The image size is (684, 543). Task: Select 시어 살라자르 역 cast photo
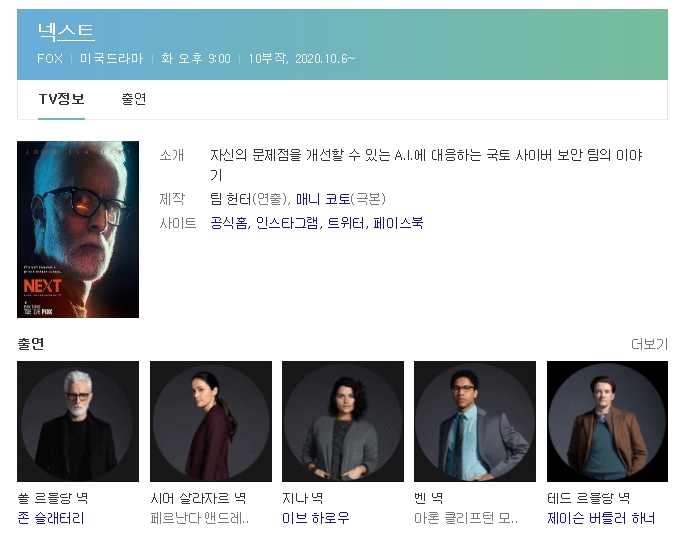pos(210,421)
